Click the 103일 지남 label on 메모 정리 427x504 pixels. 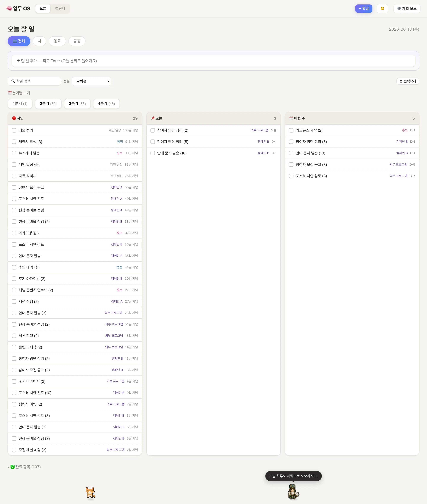tap(130, 130)
